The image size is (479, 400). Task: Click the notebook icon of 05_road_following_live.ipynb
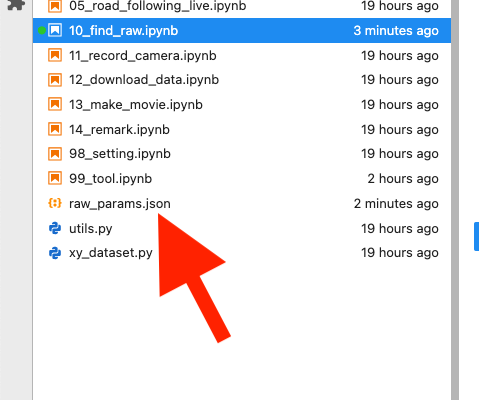click(x=55, y=6)
